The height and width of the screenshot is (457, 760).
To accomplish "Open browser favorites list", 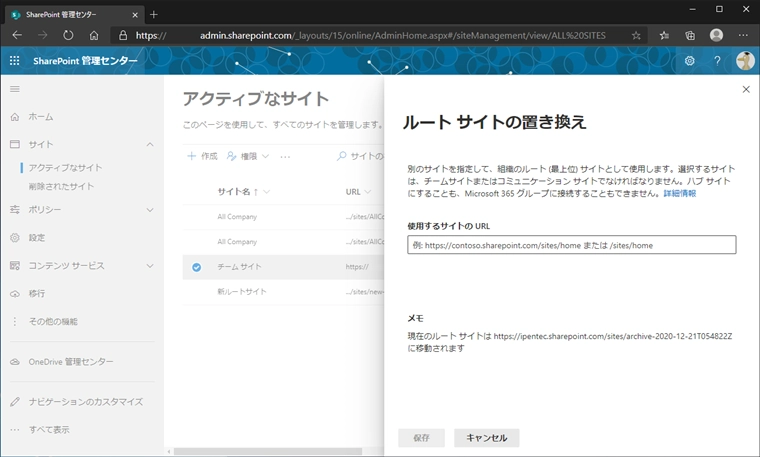I will [x=664, y=35].
